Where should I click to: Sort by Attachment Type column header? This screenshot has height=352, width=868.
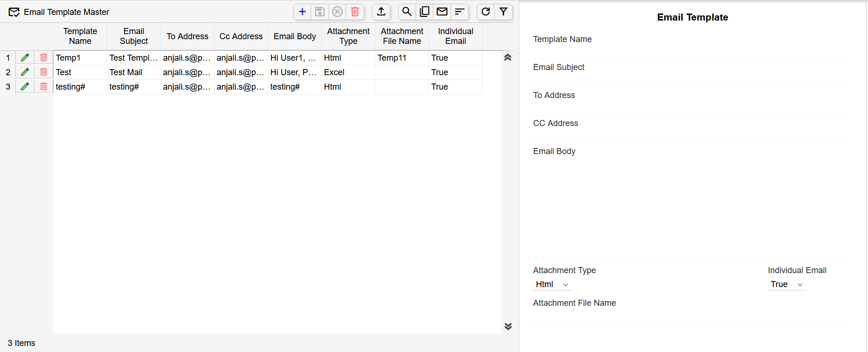(348, 36)
